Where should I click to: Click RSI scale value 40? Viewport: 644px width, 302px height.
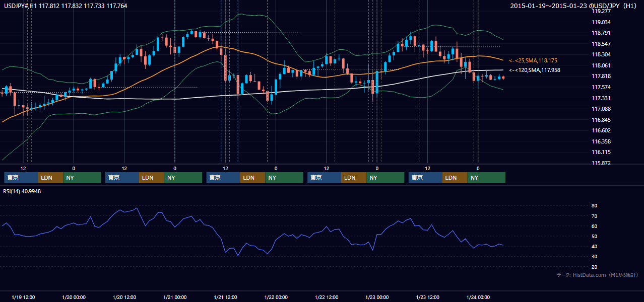click(x=594, y=246)
